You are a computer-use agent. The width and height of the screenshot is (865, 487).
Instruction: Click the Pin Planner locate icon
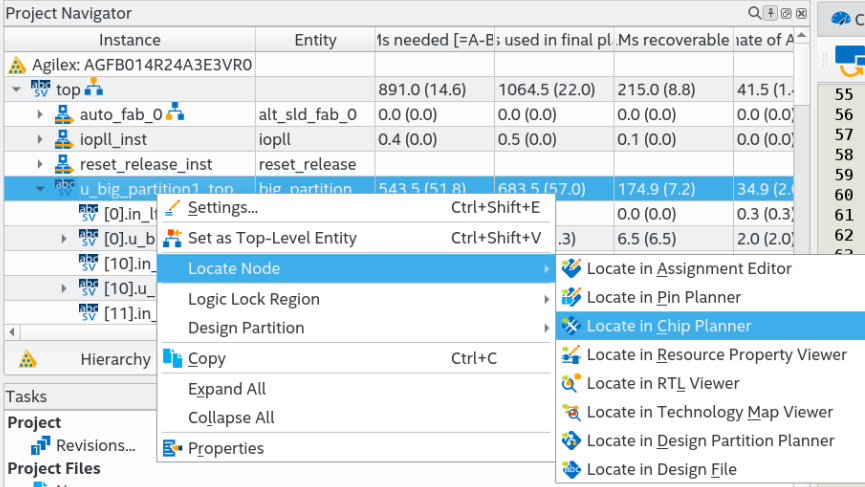[x=571, y=297]
